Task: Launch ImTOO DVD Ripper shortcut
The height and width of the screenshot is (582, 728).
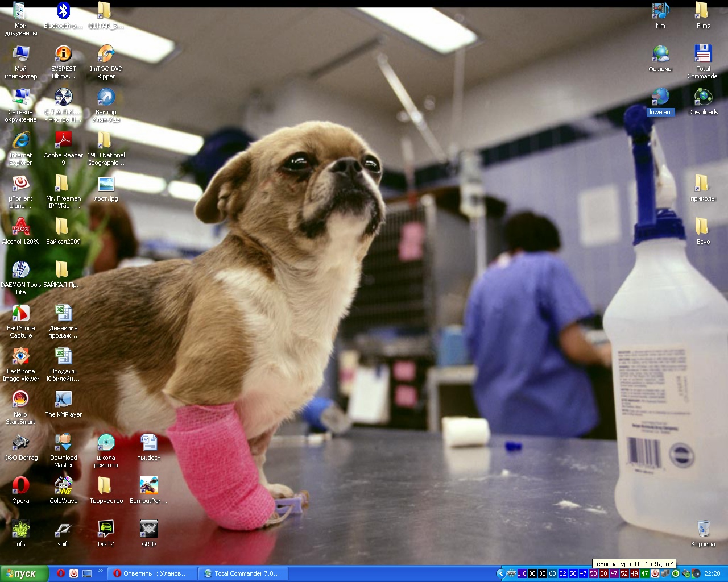Action: 106,62
